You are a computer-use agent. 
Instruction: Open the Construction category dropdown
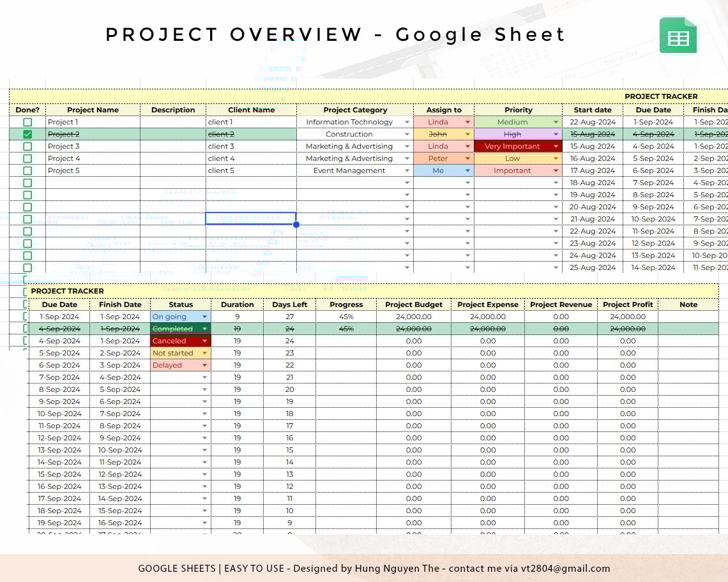pos(407,134)
